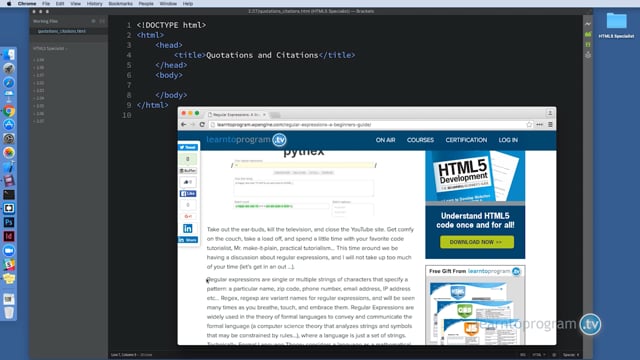The image size is (640, 360).
Task: Launch Photoshop from the dock
Action: (9, 222)
